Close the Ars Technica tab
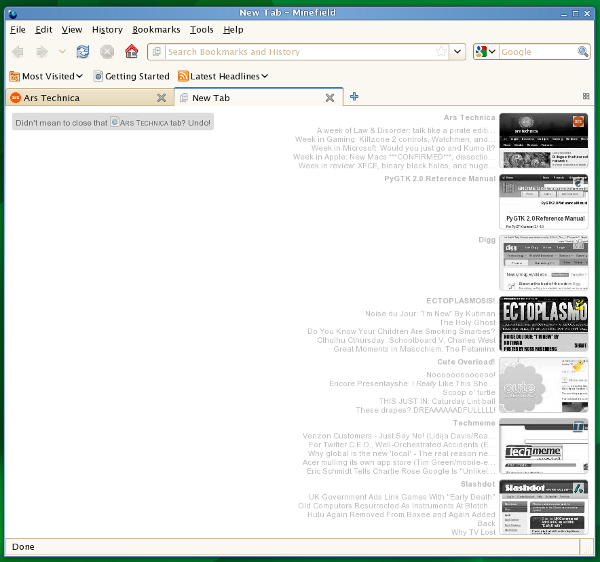The image size is (600, 562). [161, 98]
